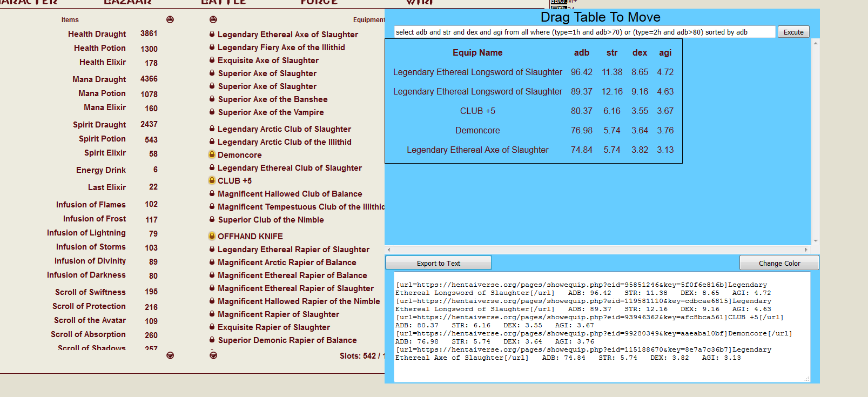Viewport: 868px width, 397px height.
Task: Open Magnificent Rapier of Slaughter equipment entry
Action: click(x=279, y=314)
